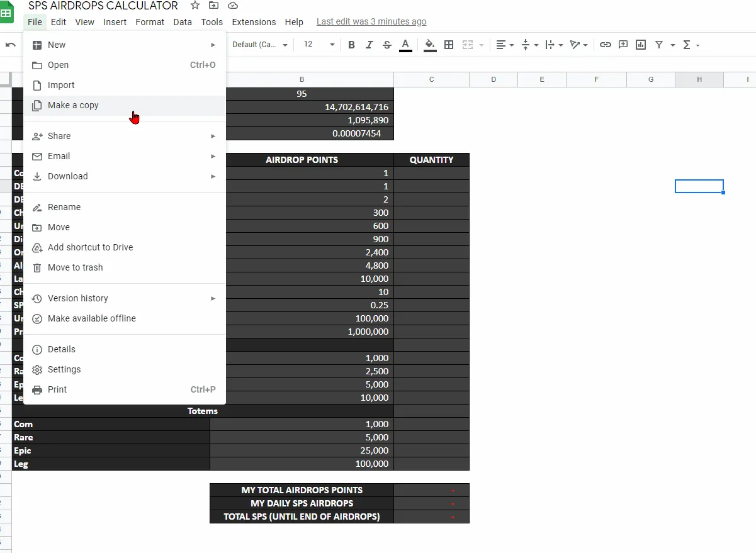Screen dimensions: 756x553
Task: Open the merge cells options arrow
Action: click(x=482, y=45)
